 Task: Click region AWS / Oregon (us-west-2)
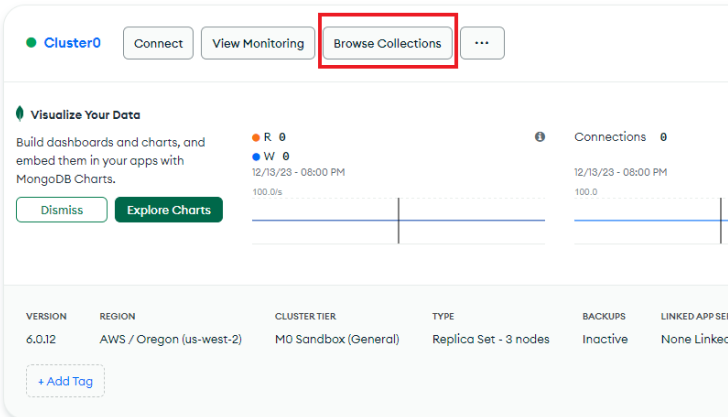pyautogui.click(x=170, y=339)
